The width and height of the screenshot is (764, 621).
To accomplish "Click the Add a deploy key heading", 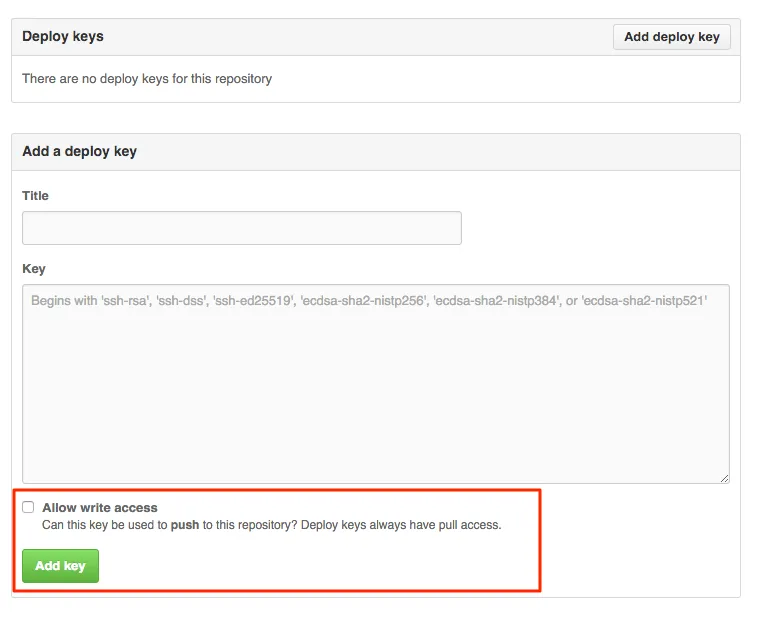I will tap(79, 152).
